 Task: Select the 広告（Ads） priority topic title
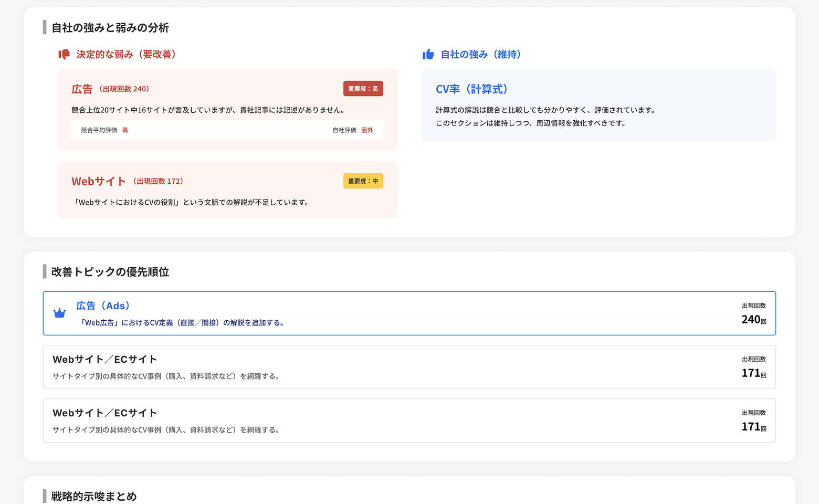point(103,306)
